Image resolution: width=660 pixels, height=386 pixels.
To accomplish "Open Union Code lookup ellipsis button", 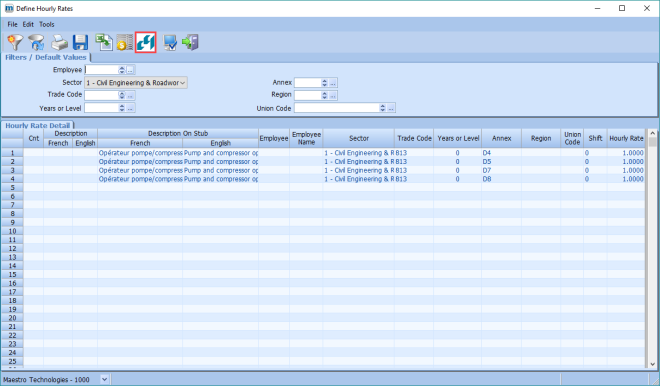I will [391, 108].
